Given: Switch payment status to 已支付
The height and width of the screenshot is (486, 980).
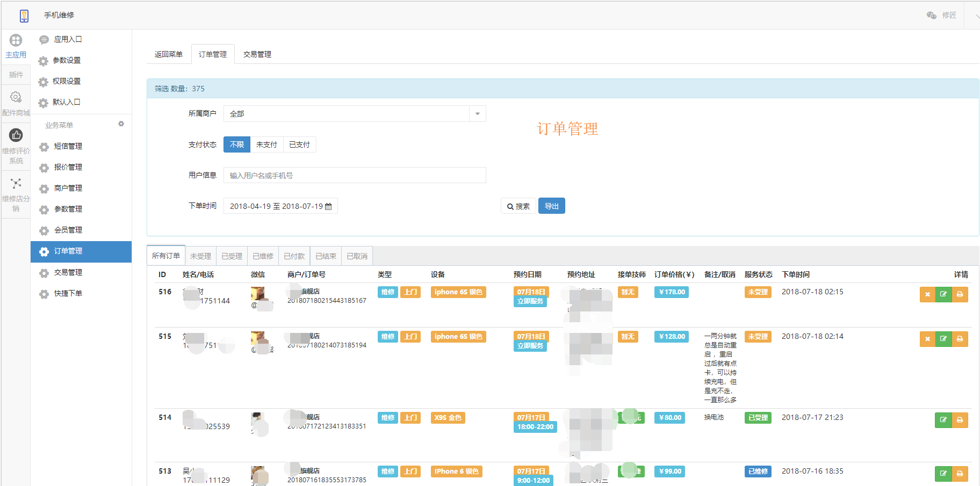Looking at the screenshot, I should coord(299,144).
